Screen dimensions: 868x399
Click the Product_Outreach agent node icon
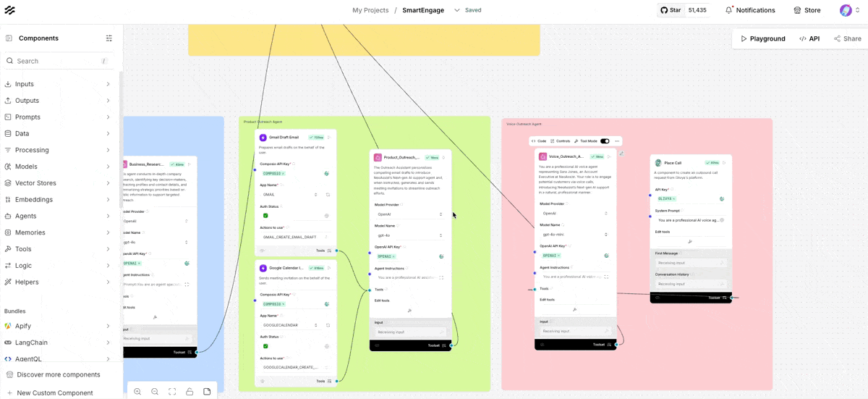tap(378, 157)
